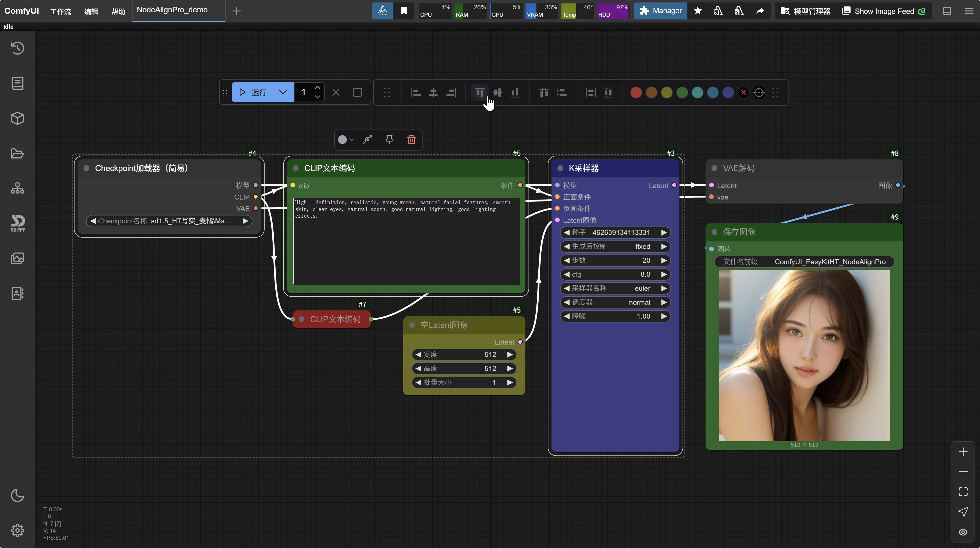Open the 模型管理器 button
980x548 pixels.
(805, 11)
